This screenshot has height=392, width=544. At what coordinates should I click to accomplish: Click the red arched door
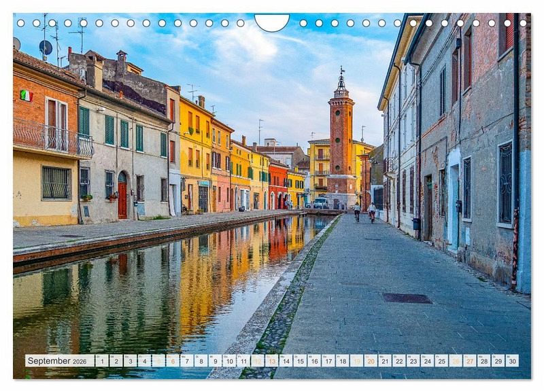click(122, 198)
